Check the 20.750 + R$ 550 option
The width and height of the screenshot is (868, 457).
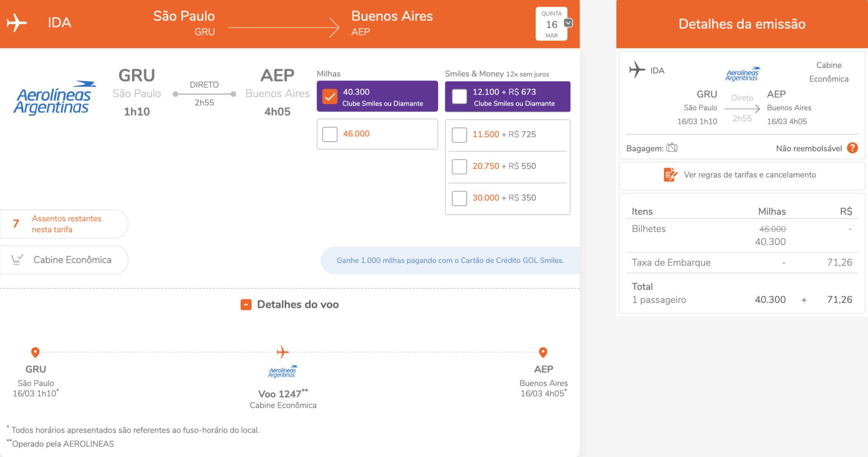tap(459, 166)
